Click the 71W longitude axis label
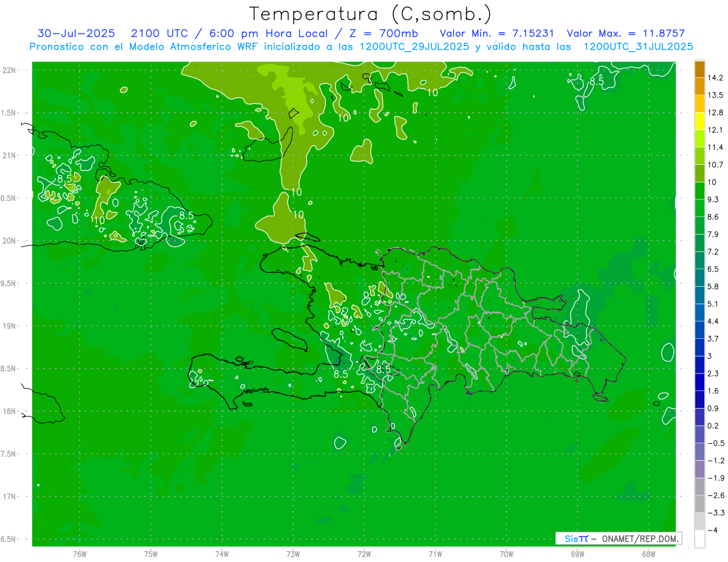Image resolution: width=728 pixels, height=562 pixels. coord(435,554)
